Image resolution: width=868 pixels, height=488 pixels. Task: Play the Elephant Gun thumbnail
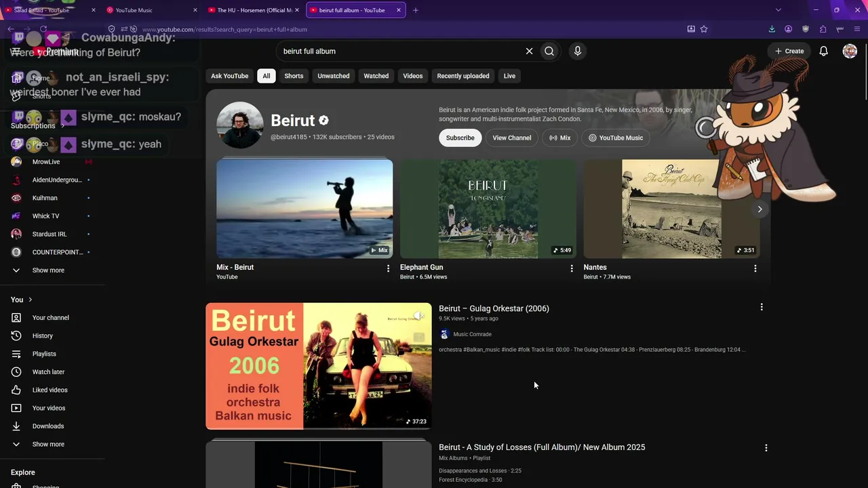(x=488, y=209)
